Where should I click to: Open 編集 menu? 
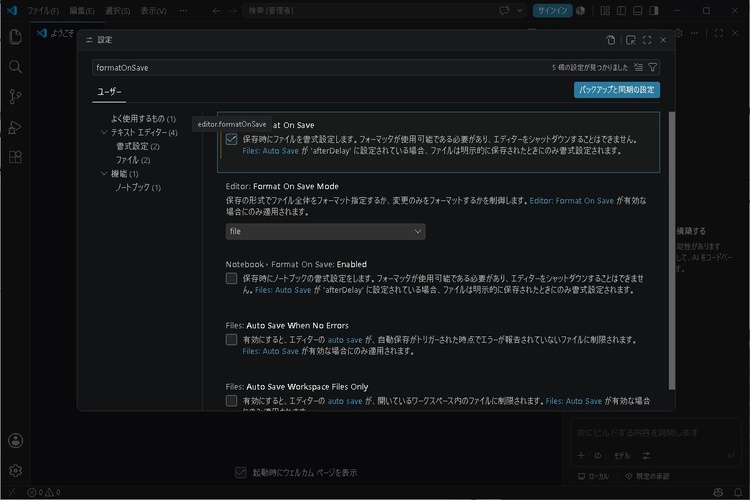pos(82,11)
